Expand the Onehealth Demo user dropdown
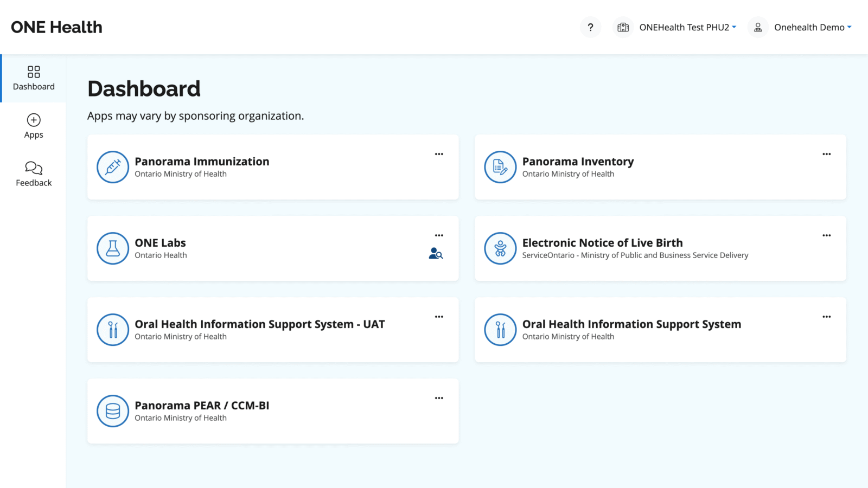868x488 pixels. (813, 27)
